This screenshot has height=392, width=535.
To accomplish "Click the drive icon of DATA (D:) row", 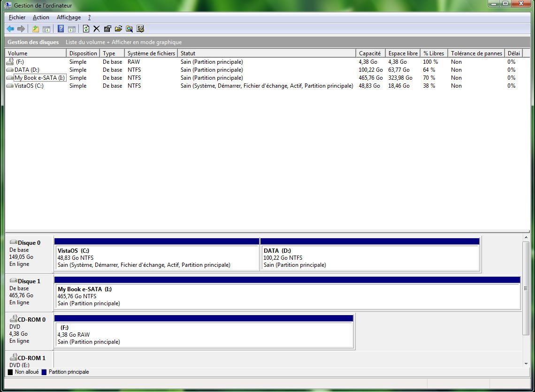I will coord(10,70).
